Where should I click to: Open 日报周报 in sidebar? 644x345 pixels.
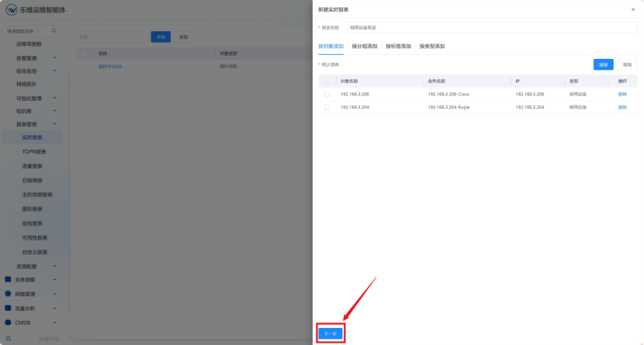[x=33, y=181]
